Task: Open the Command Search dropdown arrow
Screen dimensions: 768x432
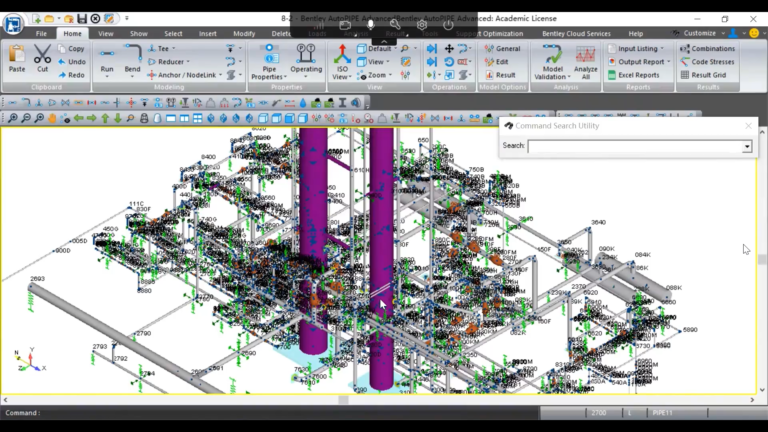Action: click(747, 146)
